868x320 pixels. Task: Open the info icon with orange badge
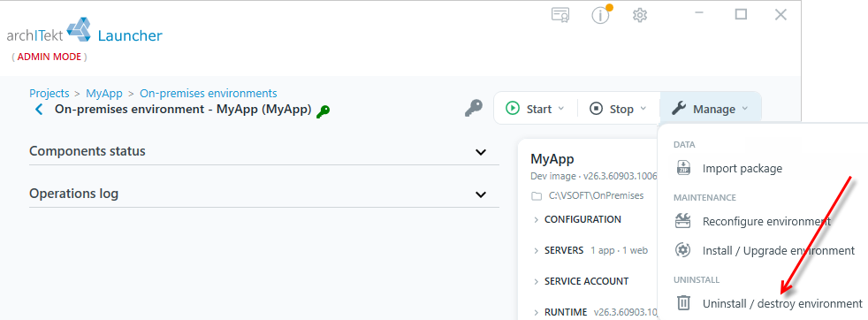click(x=601, y=15)
